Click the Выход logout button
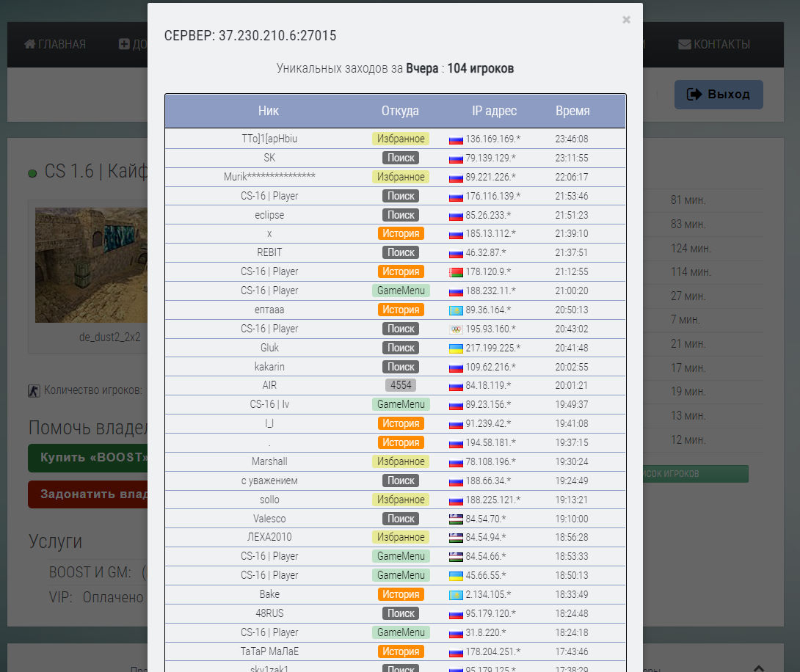The image size is (800, 672). (719, 95)
